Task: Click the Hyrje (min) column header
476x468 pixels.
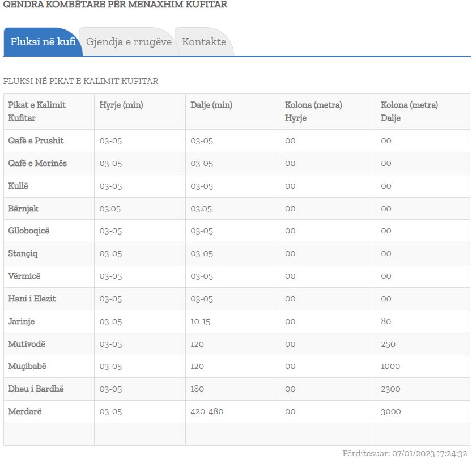Action: (121, 105)
